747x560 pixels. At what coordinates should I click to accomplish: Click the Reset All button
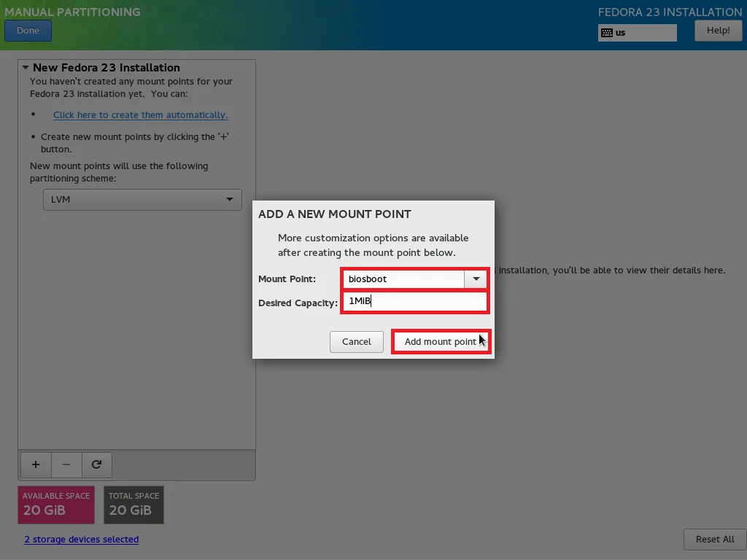tap(715, 540)
